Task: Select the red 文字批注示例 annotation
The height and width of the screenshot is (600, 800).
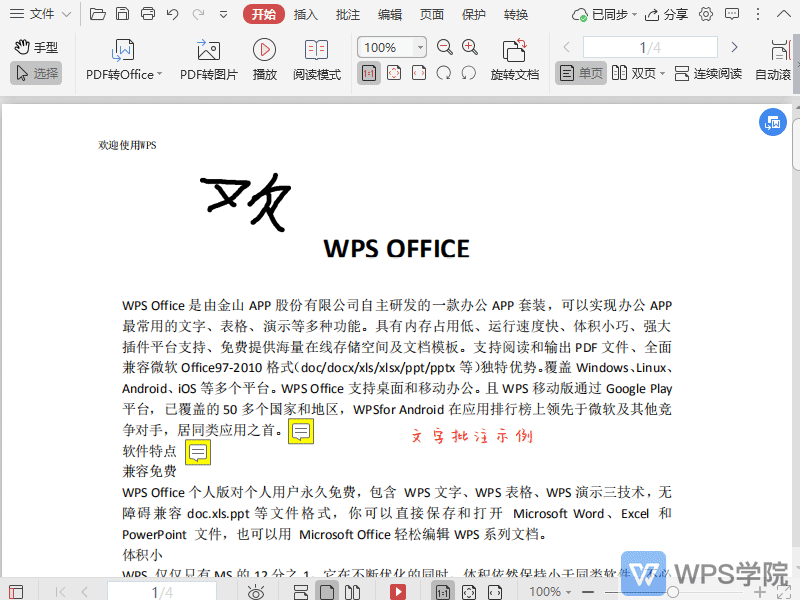Action: tap(472, 436)
